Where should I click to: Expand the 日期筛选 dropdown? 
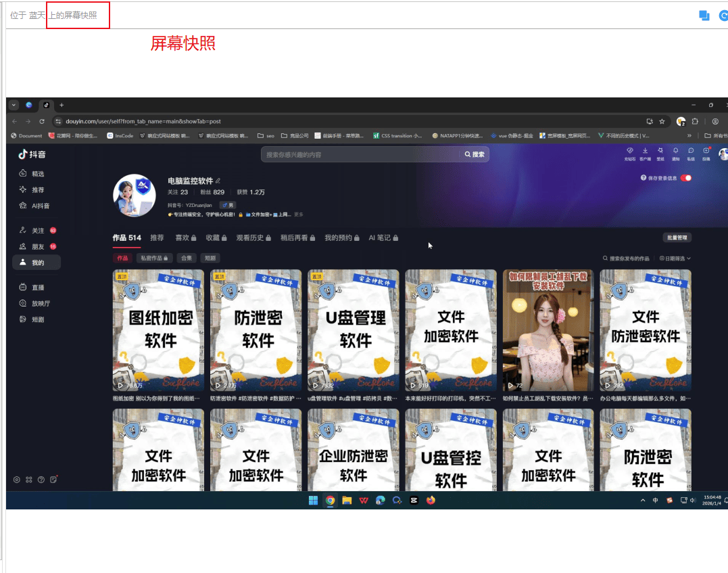tap(675, 258)
